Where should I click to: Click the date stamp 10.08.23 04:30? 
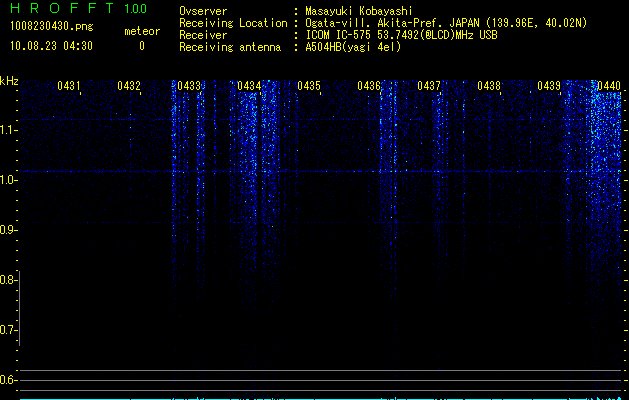pos(51,46)
